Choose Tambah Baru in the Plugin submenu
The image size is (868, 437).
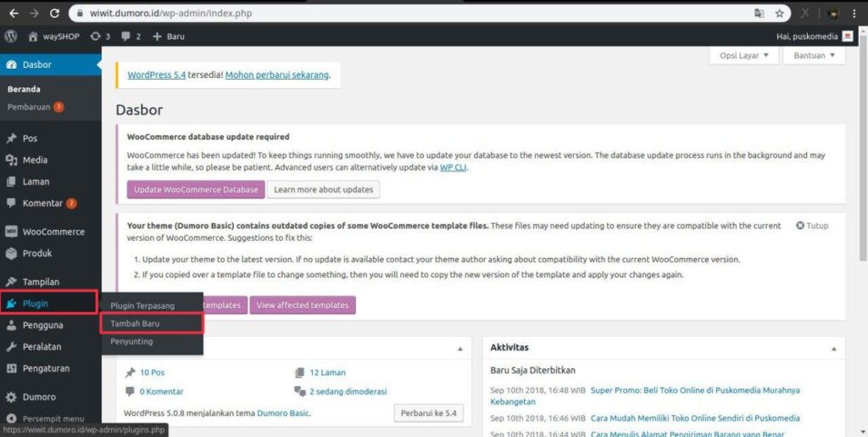tap(135, 323)
